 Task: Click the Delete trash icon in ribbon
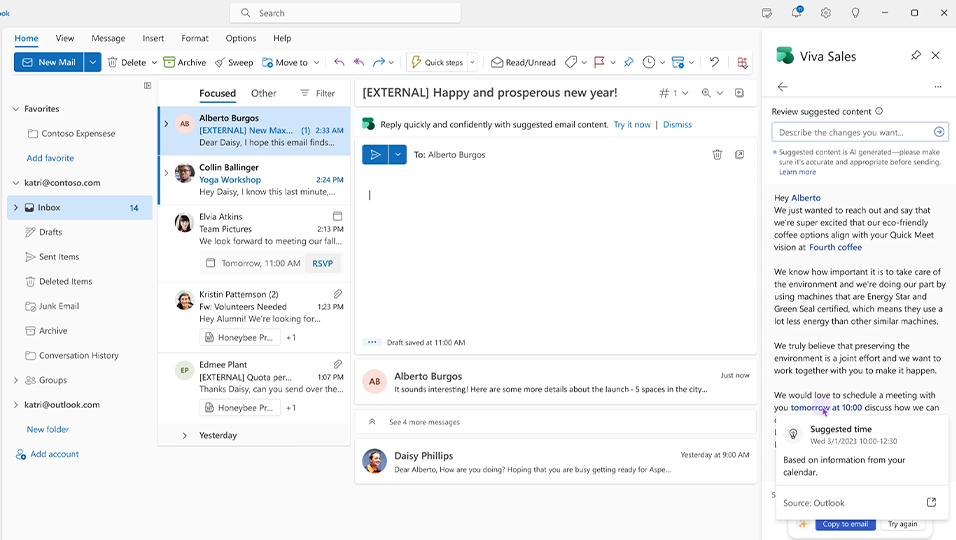(x=113, y=62)
